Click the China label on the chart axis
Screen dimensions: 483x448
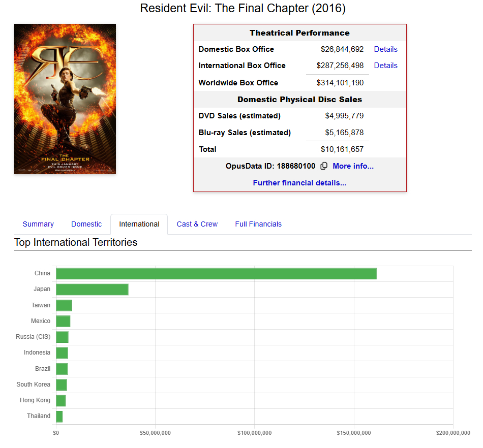[x=42, y=273]
